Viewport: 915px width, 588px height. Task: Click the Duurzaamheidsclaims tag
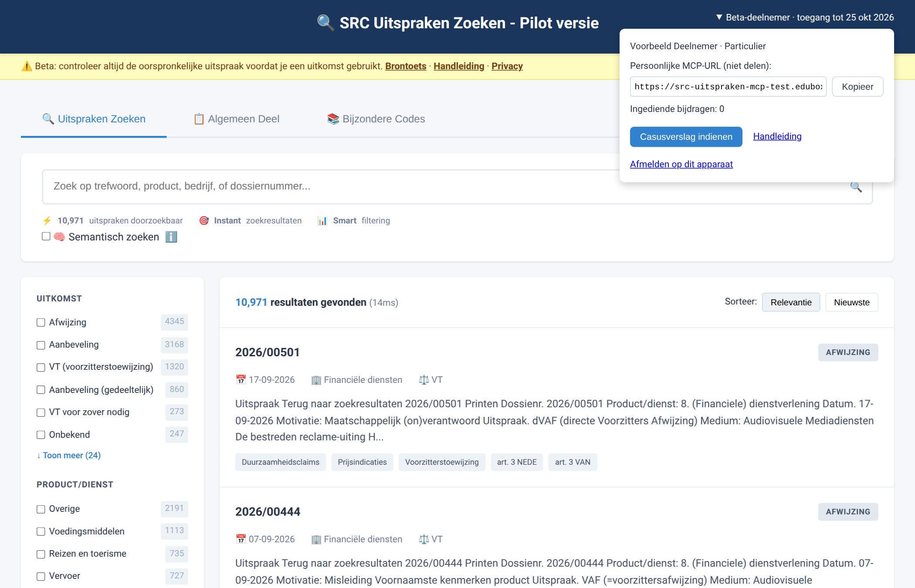[281, 462]
